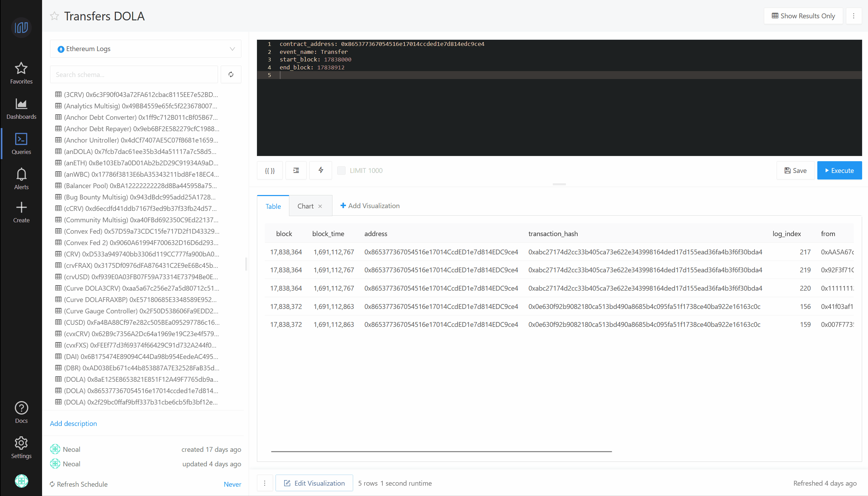
Task: Star the Transfers DOLA query as favorite
Action: pyautogui.click(x=54, y=16)
